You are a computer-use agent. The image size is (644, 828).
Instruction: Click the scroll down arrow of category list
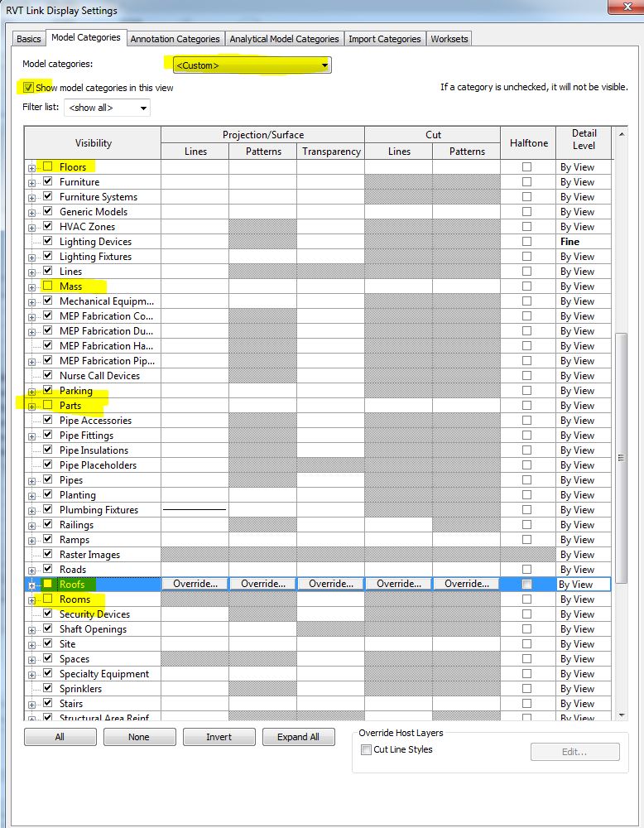(x=622, y=715)
